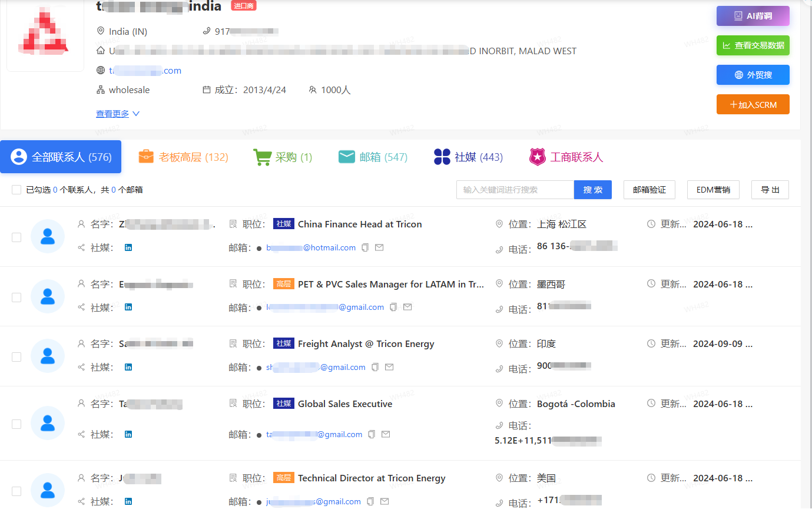The image size is (812, 509).
Task: Open LinkedIn icon for Global Sales Executive
Action: 128,434
